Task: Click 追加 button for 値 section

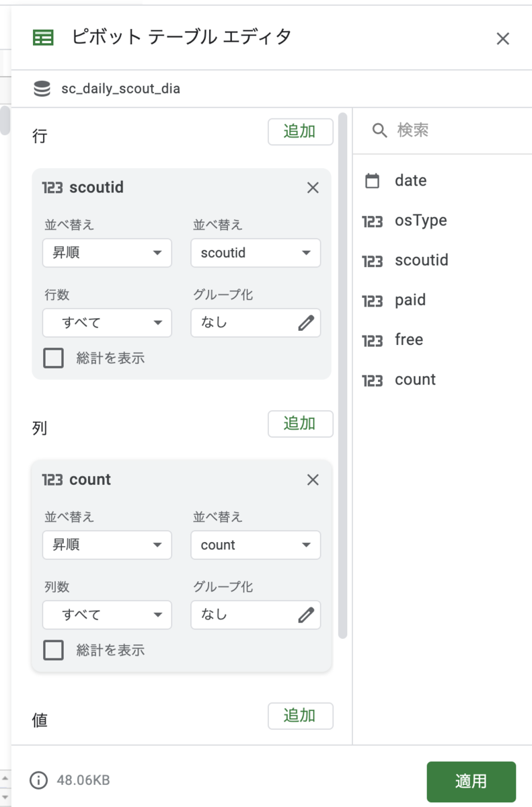Action: 300,716
